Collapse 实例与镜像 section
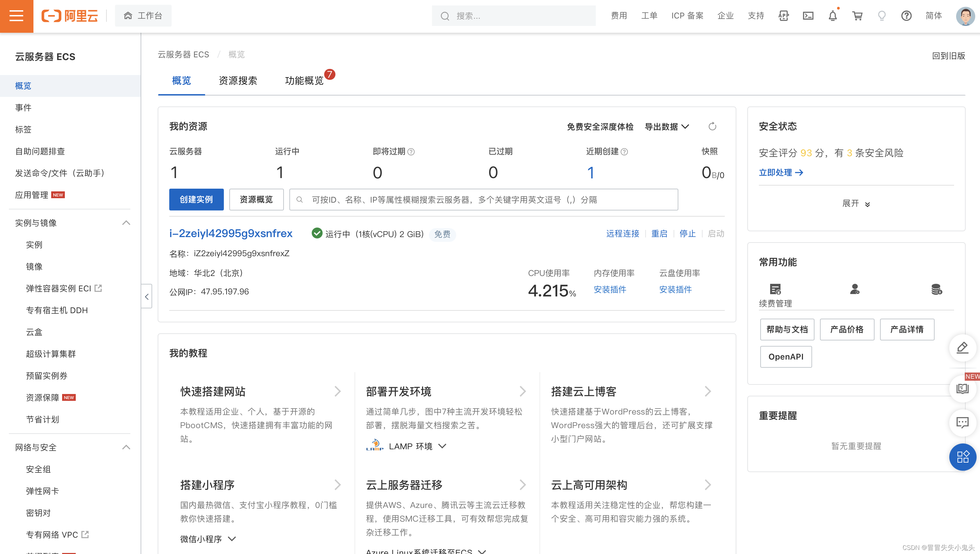 126,223
